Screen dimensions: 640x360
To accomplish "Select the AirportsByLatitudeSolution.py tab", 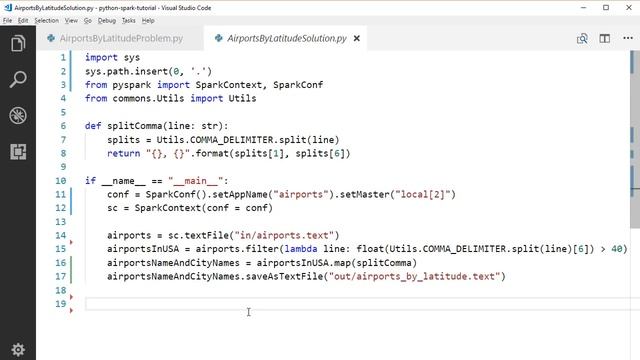I will (285, 38).
